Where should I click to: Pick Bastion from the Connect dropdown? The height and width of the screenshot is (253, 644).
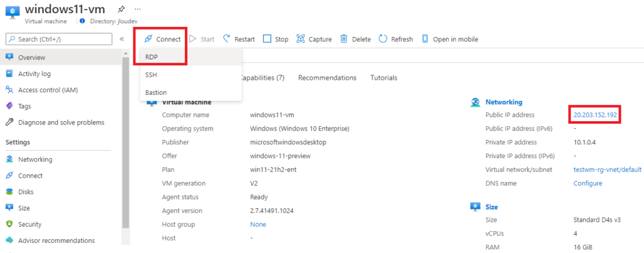(x=191, y=92)
